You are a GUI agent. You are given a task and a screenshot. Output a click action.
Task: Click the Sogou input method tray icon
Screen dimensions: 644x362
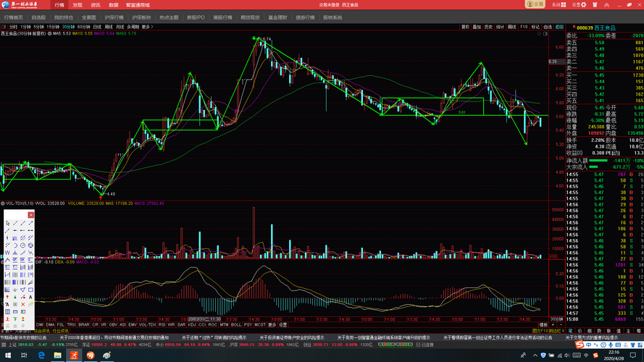click(x=595, y=355)
